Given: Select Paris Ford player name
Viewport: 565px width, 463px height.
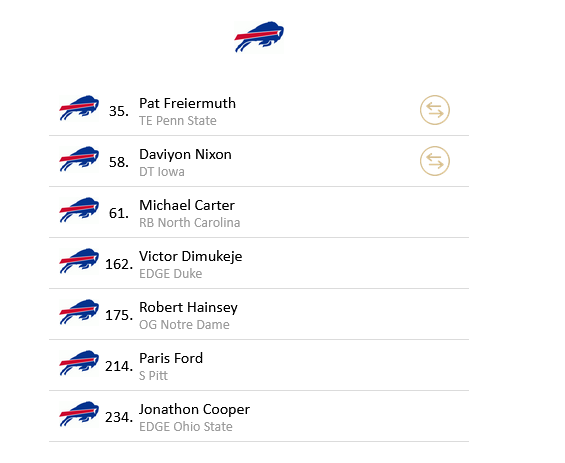Looking at the screenshot, I should click(x=171, y=359).
